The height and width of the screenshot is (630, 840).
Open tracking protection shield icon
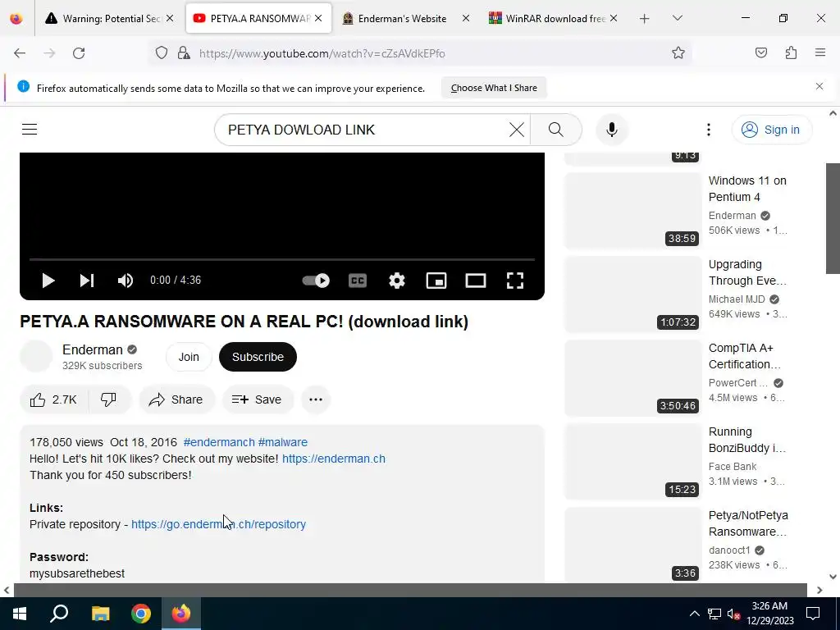162,53
